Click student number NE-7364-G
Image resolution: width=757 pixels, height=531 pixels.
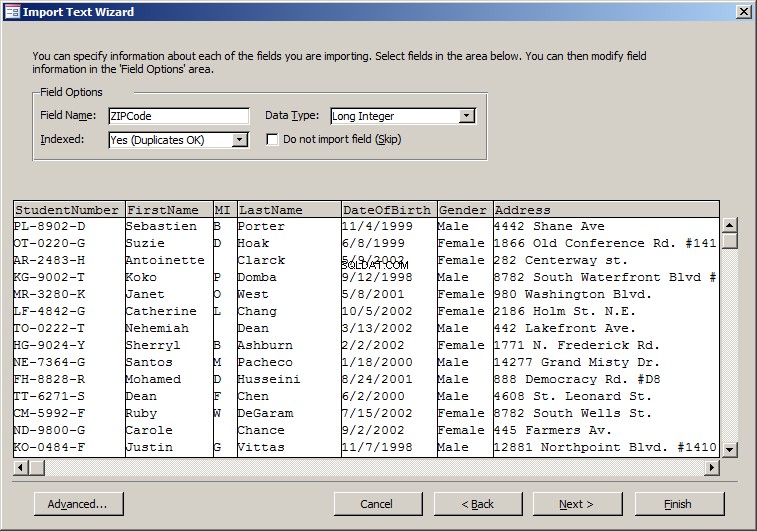coord(50,362)
